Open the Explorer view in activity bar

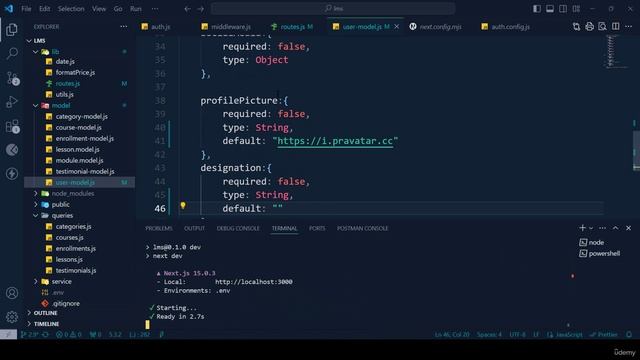[x=12, y=29]
